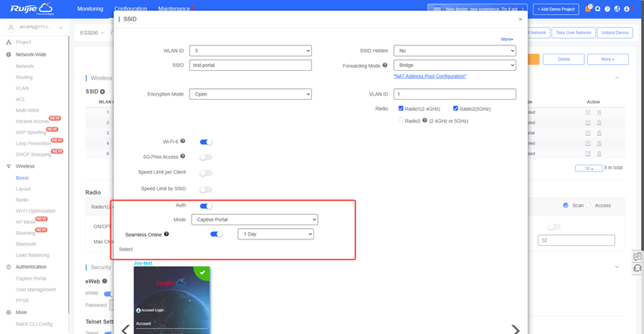Screen dimensions: 644x334
Task: Select Captive Portal in left sidebar
Action: 31,279
